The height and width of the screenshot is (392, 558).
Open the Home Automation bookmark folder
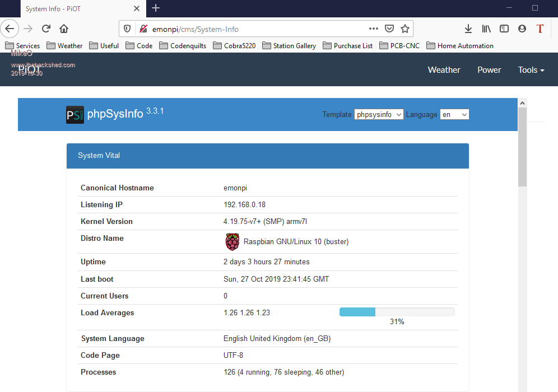460,46
